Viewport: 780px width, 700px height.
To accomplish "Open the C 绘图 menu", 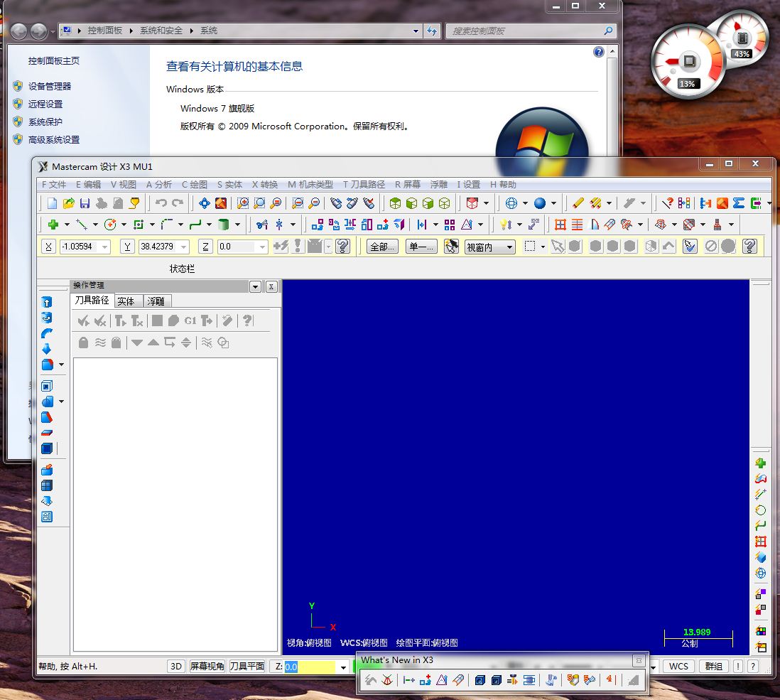I will click(x=195, y=185).
